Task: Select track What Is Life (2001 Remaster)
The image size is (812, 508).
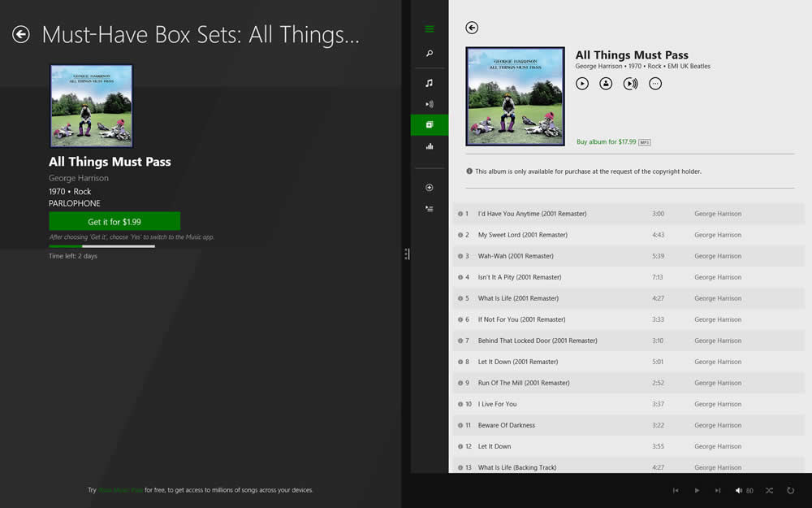Action: 628,298
